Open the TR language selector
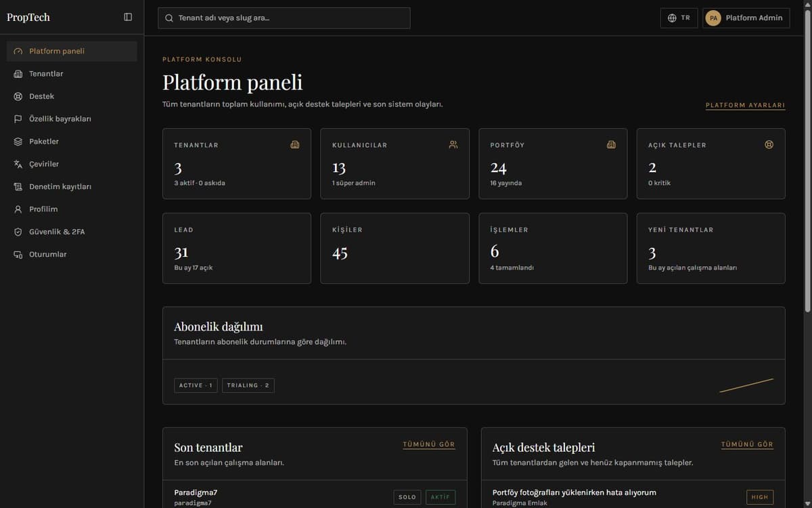The height and width of the screenshot is (508, 812). 679,18
